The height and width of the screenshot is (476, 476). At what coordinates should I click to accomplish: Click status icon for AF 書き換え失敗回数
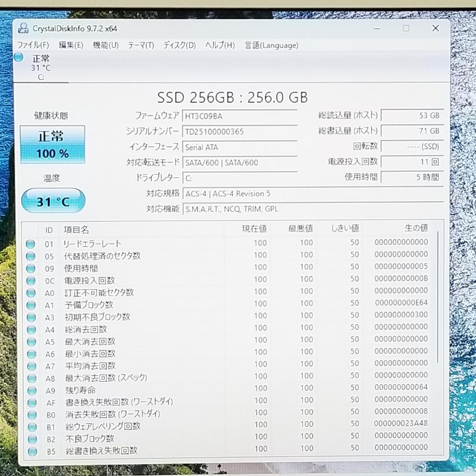[32, 402]
